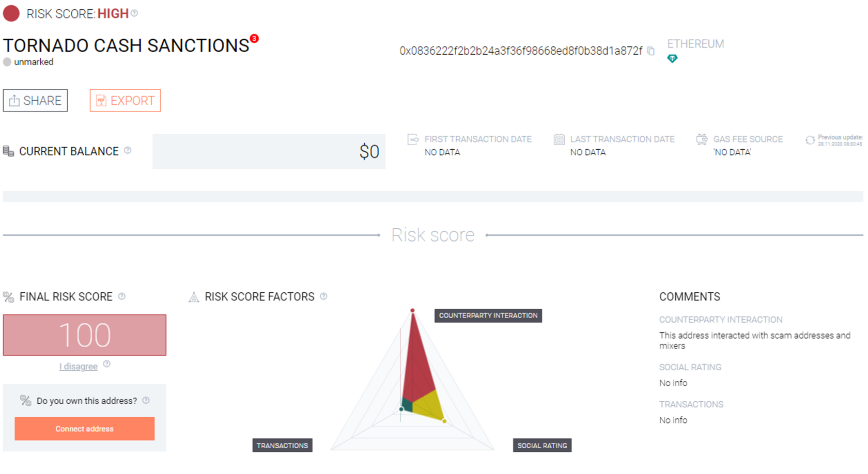The height and width of the screenshot is (474, 868).
Task: Click the percent icon beside Do you own this address
Action: (25, 400)
